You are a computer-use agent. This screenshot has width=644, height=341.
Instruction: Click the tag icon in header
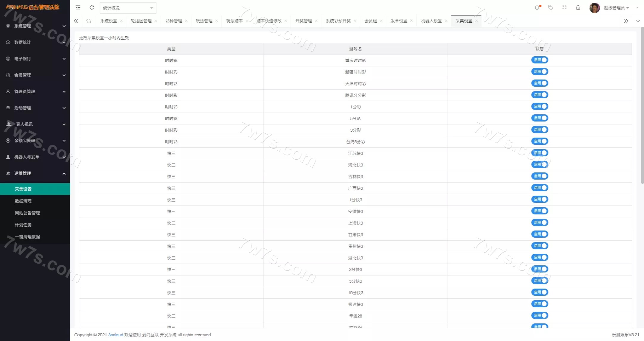pos(551,8)
